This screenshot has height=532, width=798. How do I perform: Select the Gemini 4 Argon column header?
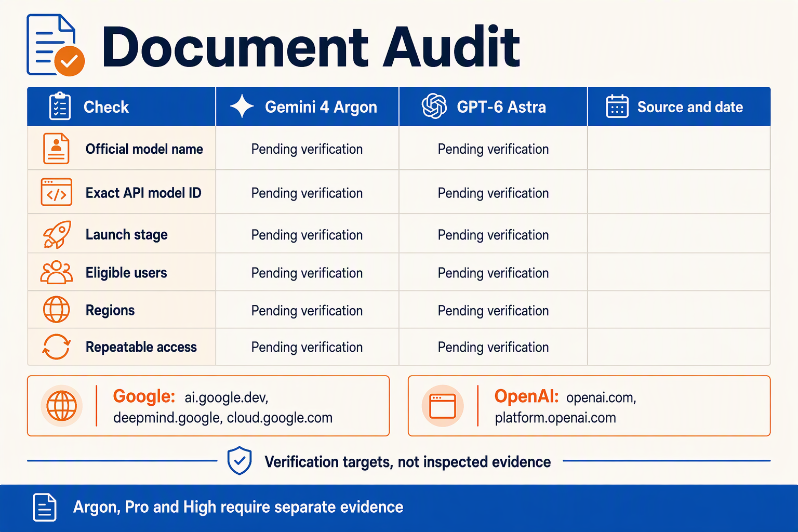point(308,107)
